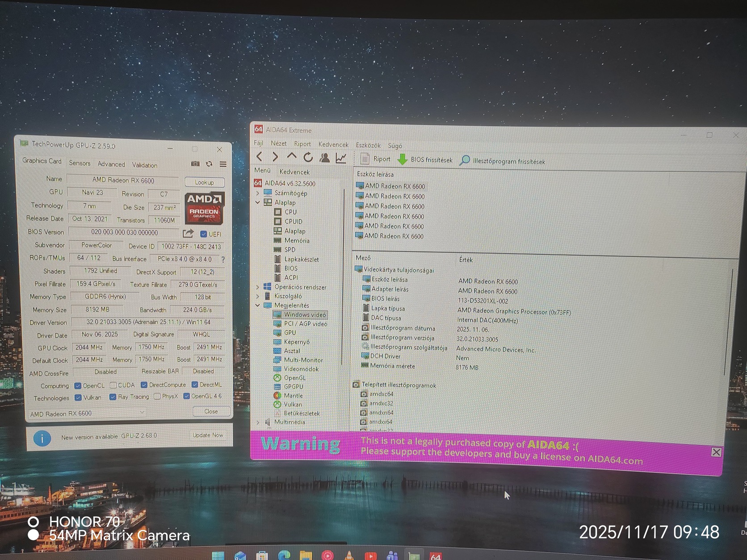
Task: Switch to the Advanced tab in GPU-Z
Action: pos(111,164)
